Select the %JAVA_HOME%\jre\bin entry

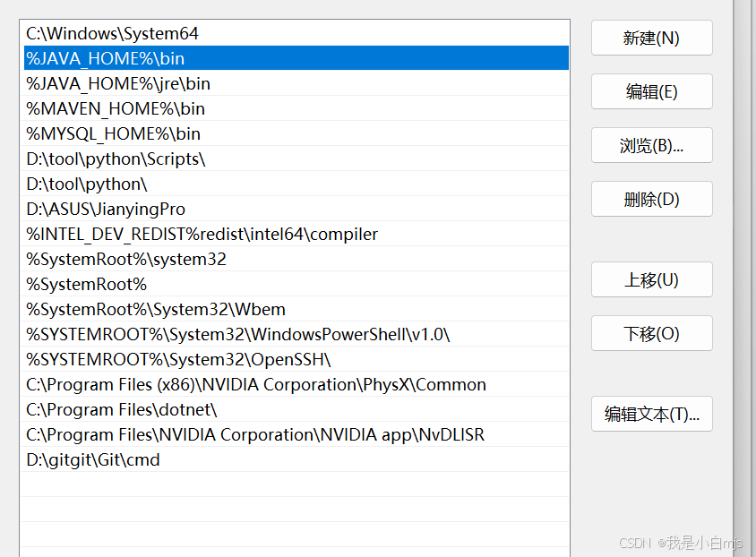295,83
